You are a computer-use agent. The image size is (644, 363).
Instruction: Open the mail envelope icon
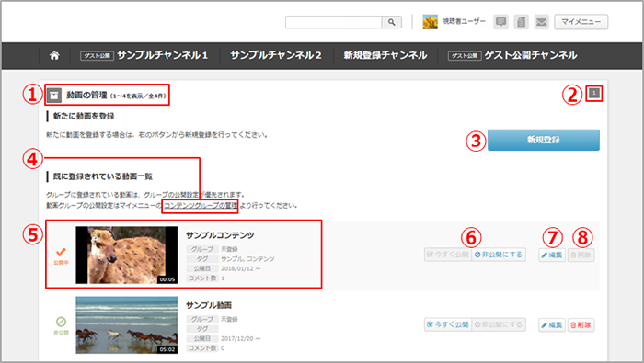coord(542,22)
